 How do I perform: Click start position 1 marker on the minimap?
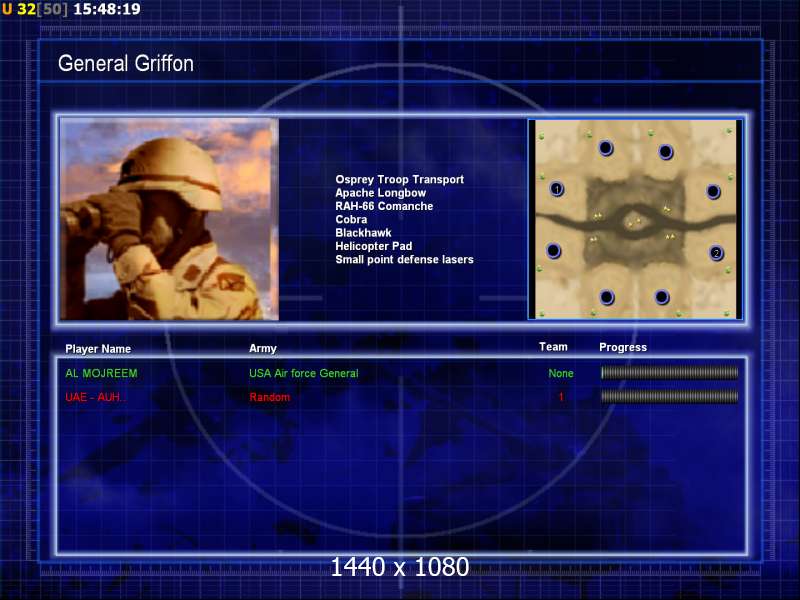click(557, 189)
